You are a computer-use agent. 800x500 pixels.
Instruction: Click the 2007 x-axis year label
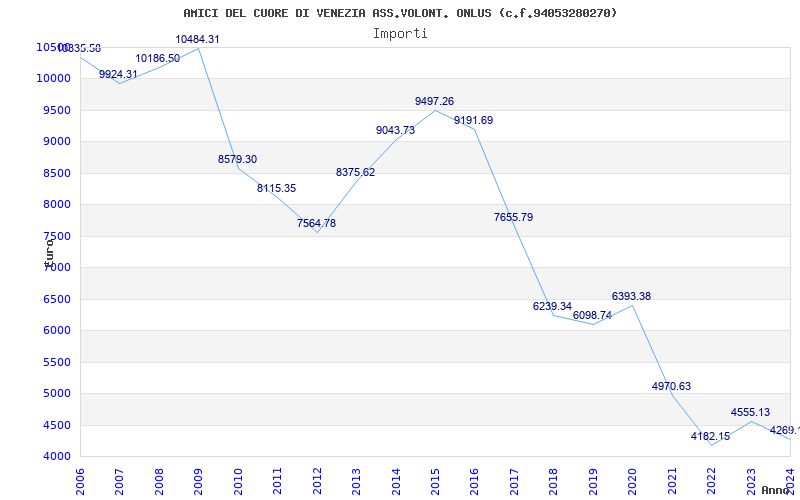pos(119,481)
